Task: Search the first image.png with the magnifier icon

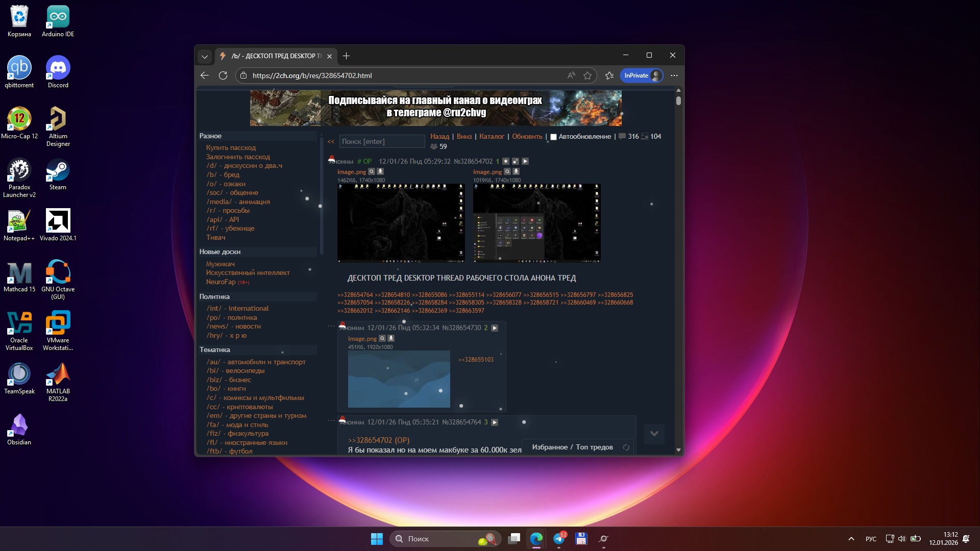Action: tap(372, 172)
